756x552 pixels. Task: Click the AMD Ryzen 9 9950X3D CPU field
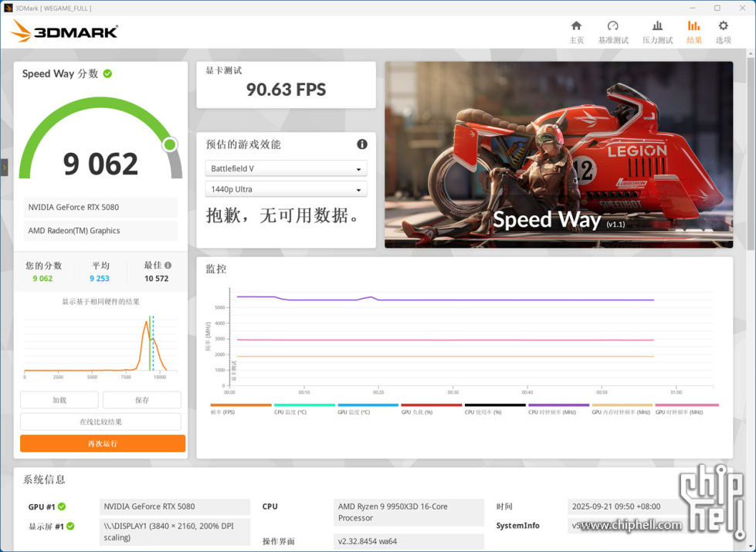[x=409, y=512]
